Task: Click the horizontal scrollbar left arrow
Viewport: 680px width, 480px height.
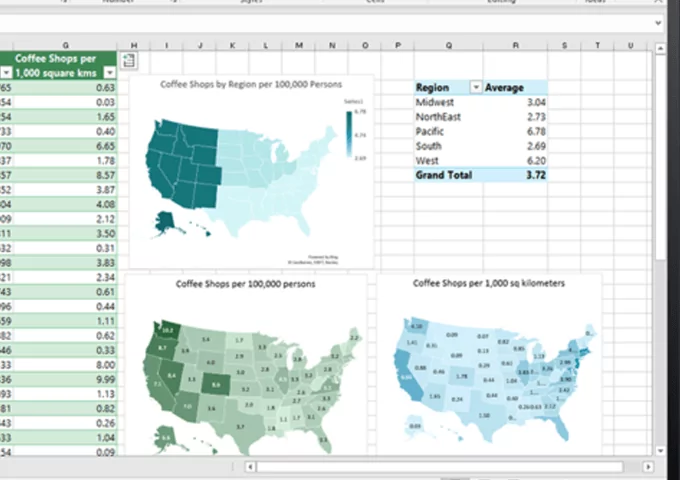Action: pyautogui.click(x=250, y=467)
